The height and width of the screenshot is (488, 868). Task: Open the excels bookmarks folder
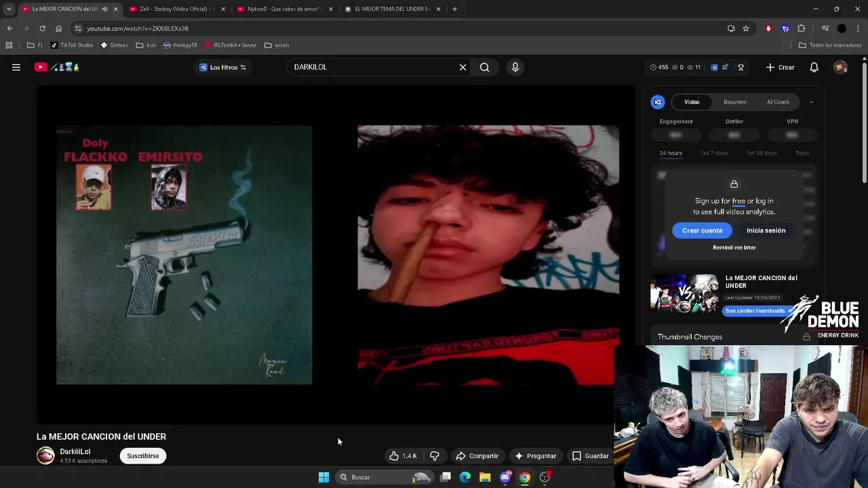click(x=277, y=45)
